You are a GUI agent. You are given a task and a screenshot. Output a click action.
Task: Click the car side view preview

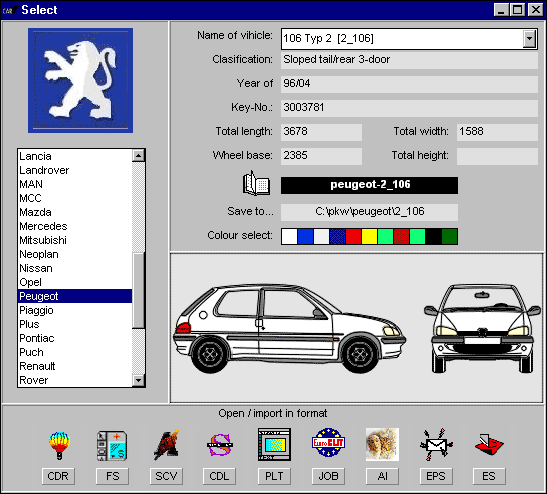[290, 328]
